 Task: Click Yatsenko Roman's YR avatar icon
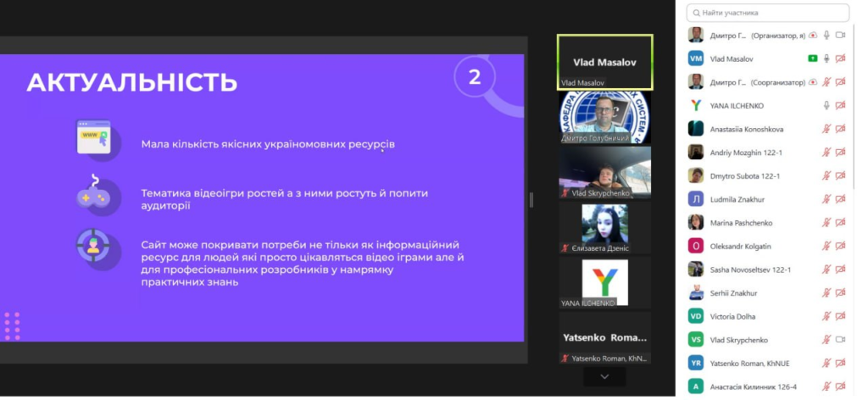tap(695, 363)
